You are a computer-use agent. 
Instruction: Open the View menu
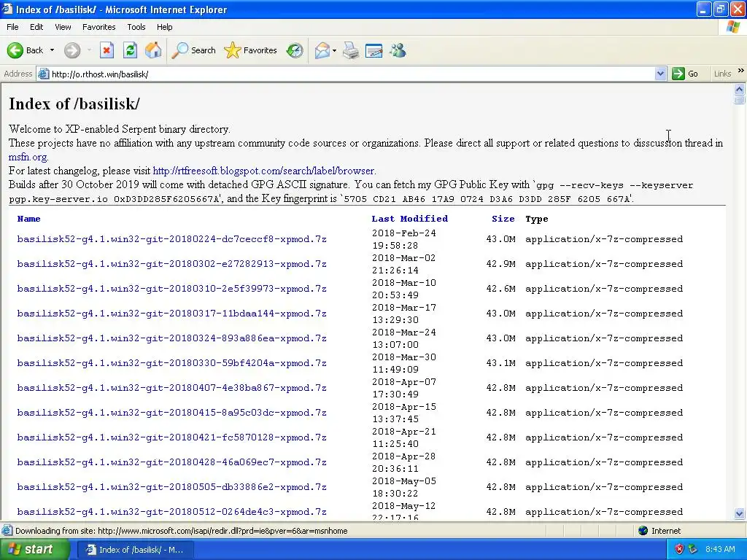click(63, 27)
